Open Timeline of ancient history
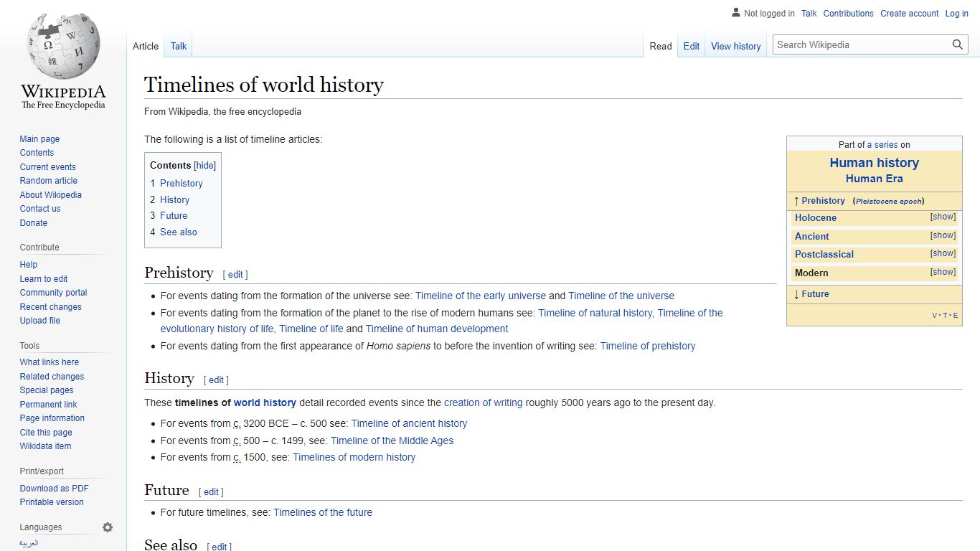 click(409, 423)
